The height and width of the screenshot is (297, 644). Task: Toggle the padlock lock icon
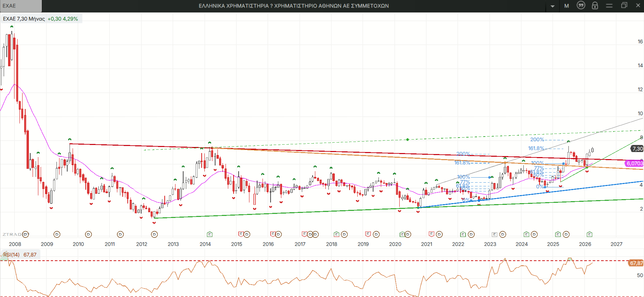595,6
